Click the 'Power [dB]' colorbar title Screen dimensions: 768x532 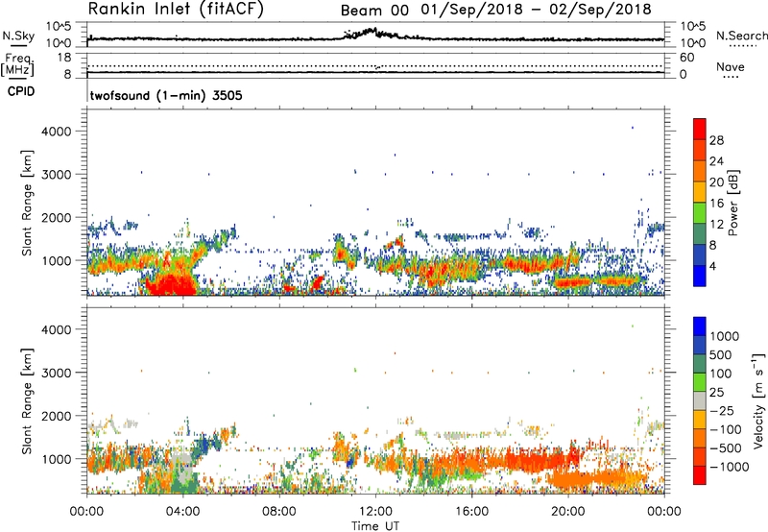point(733,203)
